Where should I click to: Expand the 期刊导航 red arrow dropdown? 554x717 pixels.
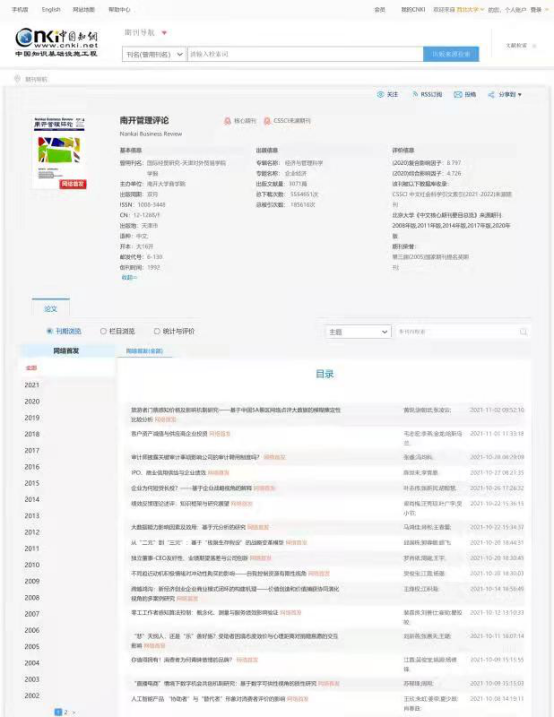pos(164,33)
